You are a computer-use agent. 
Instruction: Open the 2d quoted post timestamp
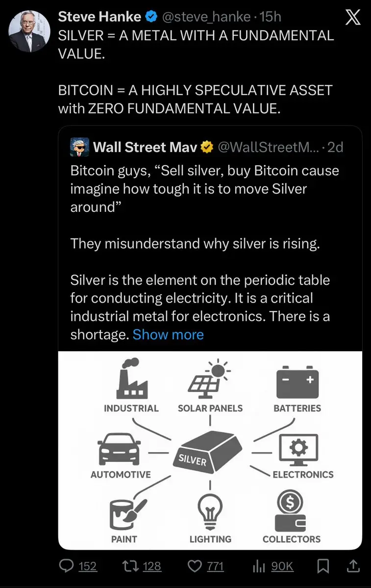click(335, 147)
